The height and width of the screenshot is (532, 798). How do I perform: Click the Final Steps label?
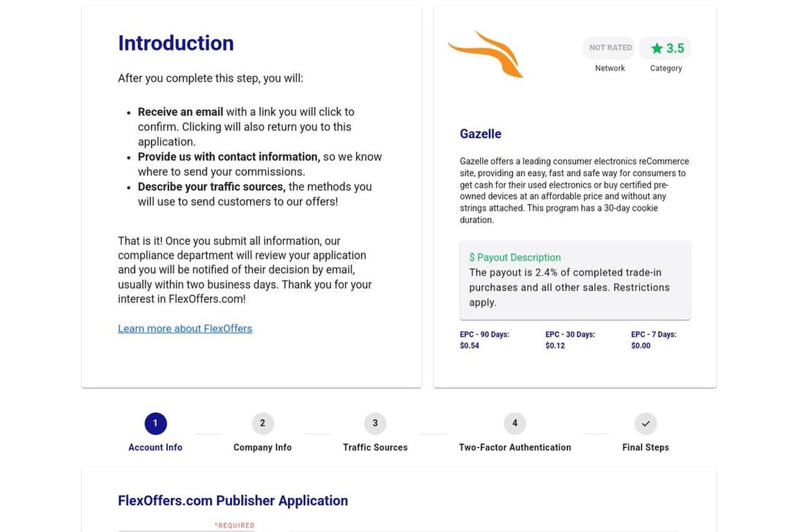646,447
